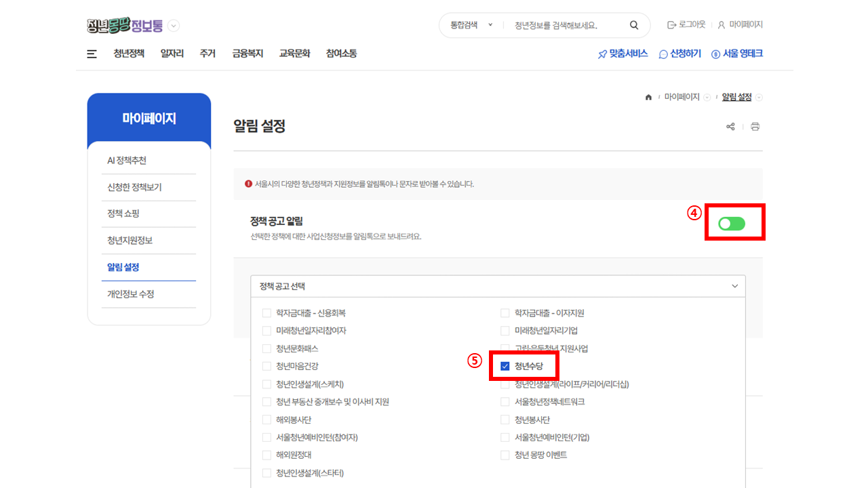Image resolution: width=868 pixels, height=488 pixels.
Task: Check 청년봉사단 box
Action: tap(505, 420)
